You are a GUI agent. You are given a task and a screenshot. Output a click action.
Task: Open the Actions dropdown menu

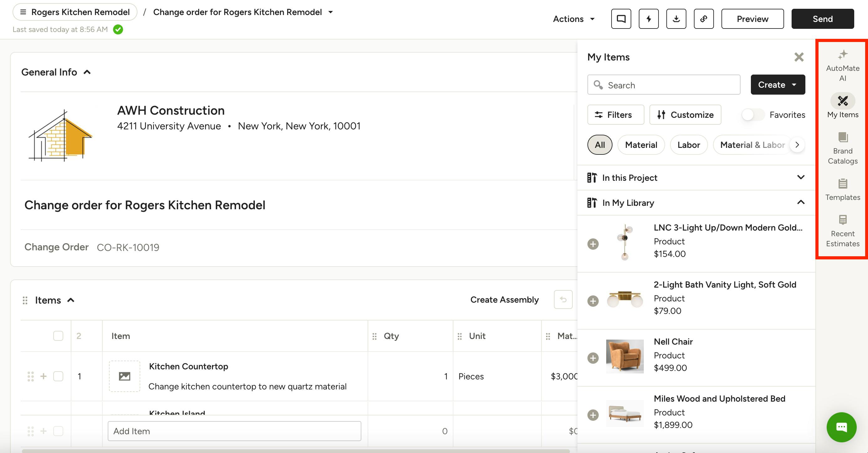[x=574, y=19]
